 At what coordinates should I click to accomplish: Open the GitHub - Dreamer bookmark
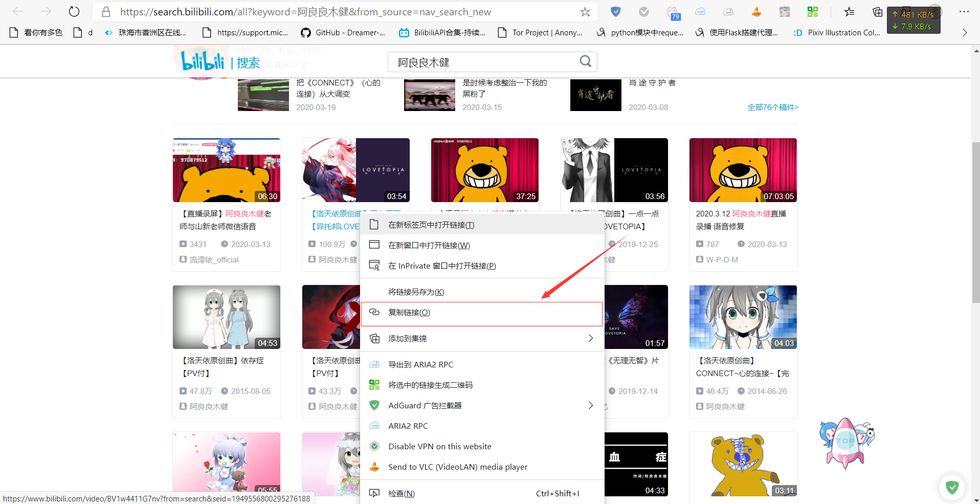click(343, 32)
